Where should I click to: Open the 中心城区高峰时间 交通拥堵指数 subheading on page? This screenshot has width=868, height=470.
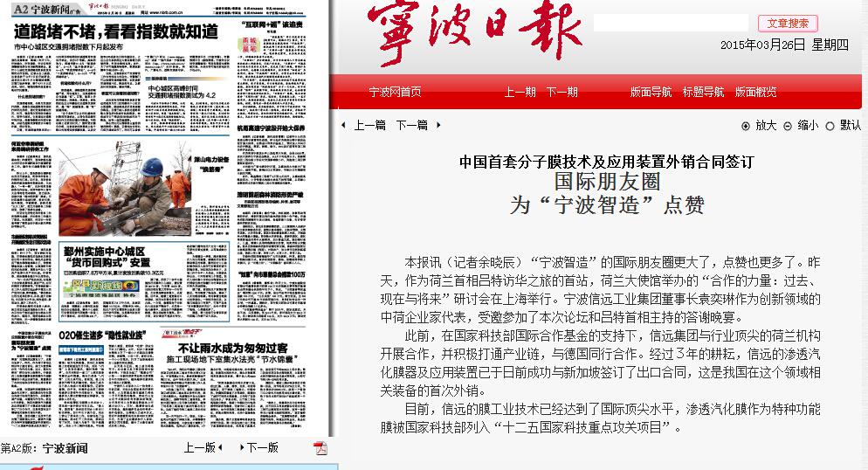tap(182, 92)
